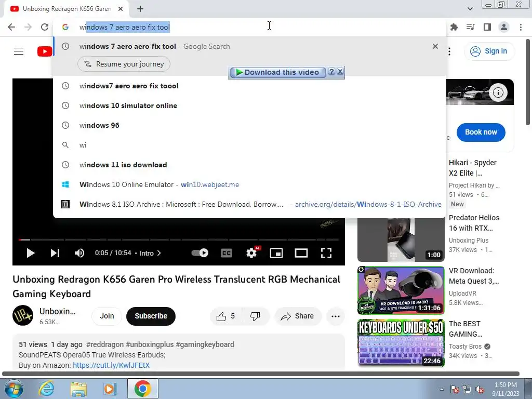Open a new browser tab
Image resolution: width=532 pixels, height=399 pixels.
tap(140, 9)
